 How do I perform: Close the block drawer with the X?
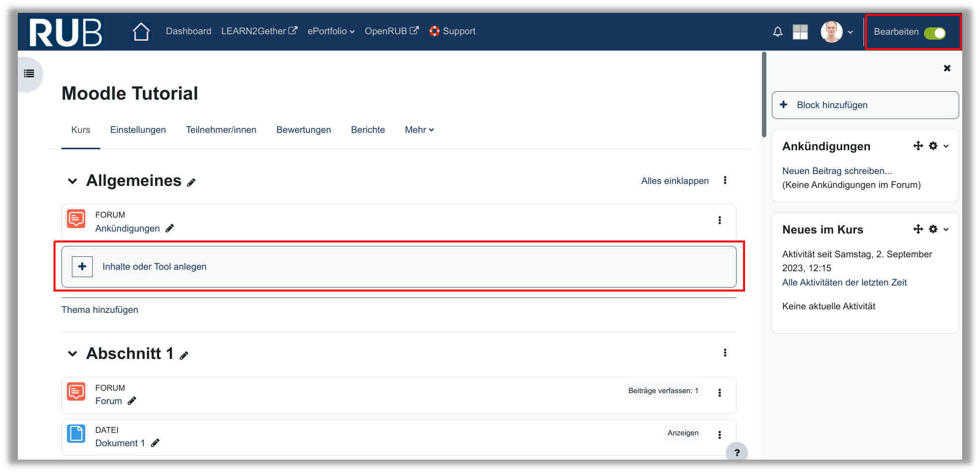(947, 68)
